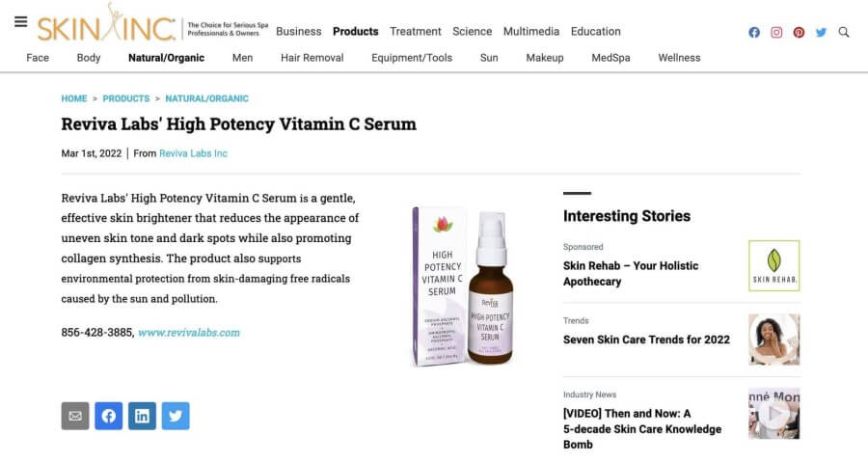Open Skin Inc Facebook page in header
Screen dimensions: 868x463
pyautogui.click(x=754, y=32)
